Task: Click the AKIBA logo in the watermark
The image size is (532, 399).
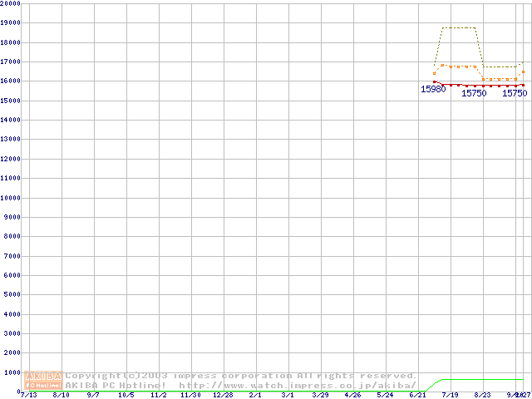Action: point(43,377)
